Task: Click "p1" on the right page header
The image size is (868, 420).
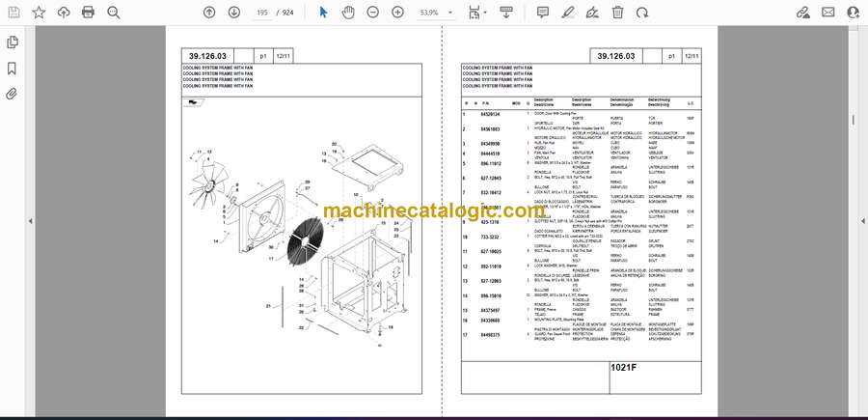Action: pyautogui.click(x=671, y=56)
